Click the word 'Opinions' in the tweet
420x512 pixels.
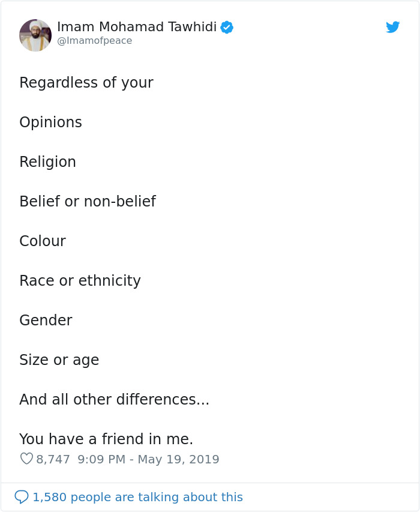click(x=50, y=122)
